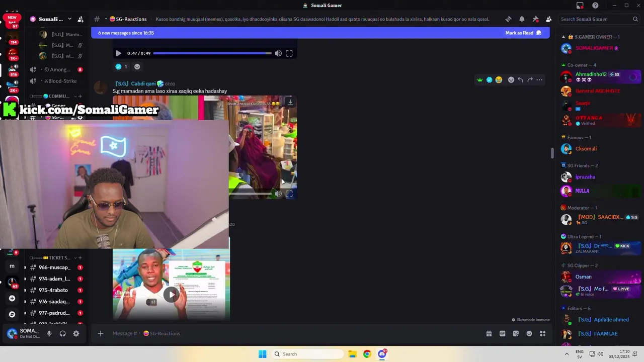Join the Among... voice channel

pyautogui.click(x=56, y=69)
